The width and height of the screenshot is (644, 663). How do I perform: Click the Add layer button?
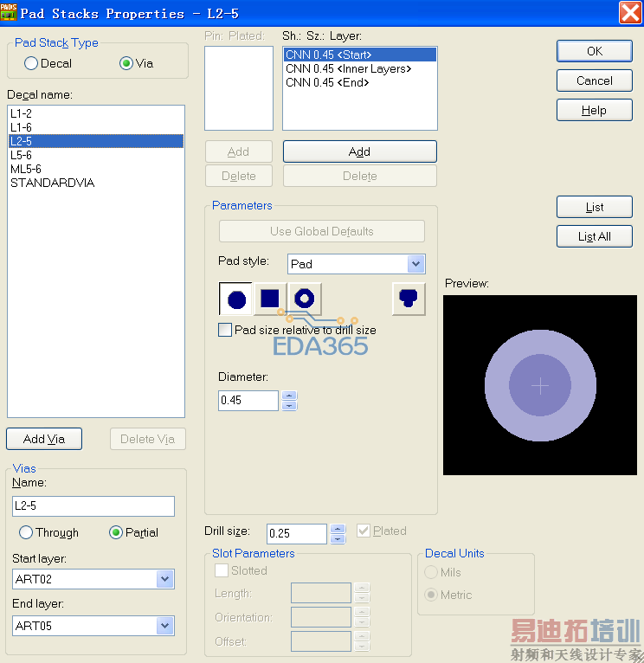[360, 151]
